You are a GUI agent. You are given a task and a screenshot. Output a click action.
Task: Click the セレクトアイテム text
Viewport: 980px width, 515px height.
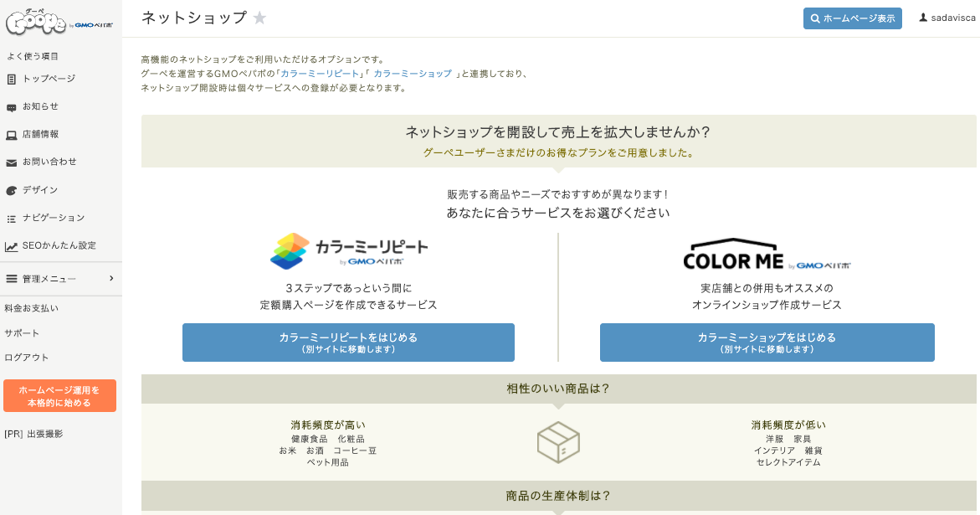tap(788, 462)
